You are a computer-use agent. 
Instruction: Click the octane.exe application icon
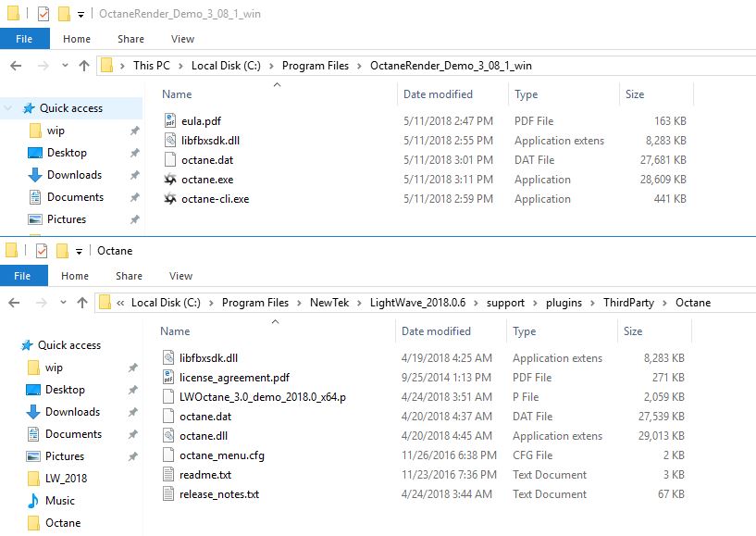pos(169,180)
